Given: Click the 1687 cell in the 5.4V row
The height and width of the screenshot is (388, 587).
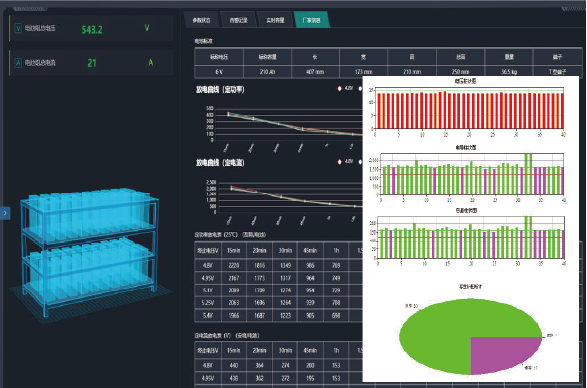Looking at the screenshot, I should coord(259,315).
